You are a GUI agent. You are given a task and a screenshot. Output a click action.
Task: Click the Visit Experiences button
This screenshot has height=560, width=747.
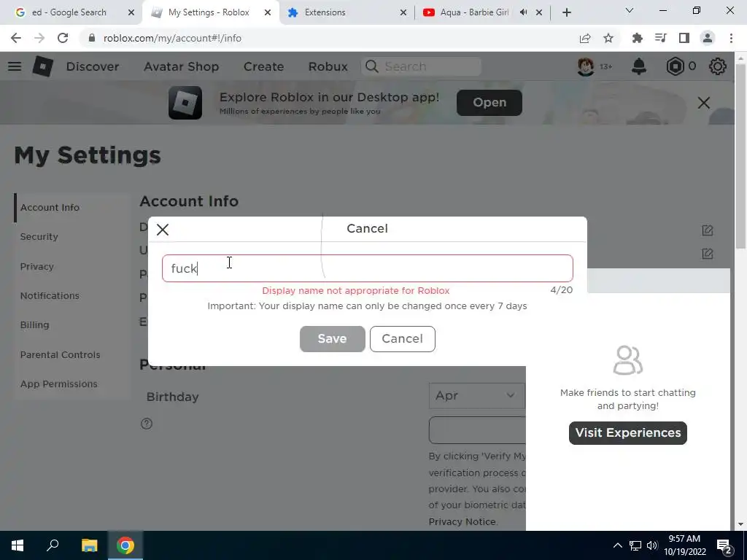pyautogui.click(x=628, y=433)
